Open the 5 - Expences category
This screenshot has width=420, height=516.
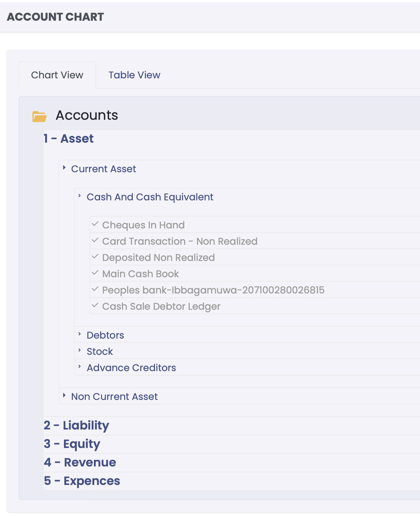pos(82,481)
